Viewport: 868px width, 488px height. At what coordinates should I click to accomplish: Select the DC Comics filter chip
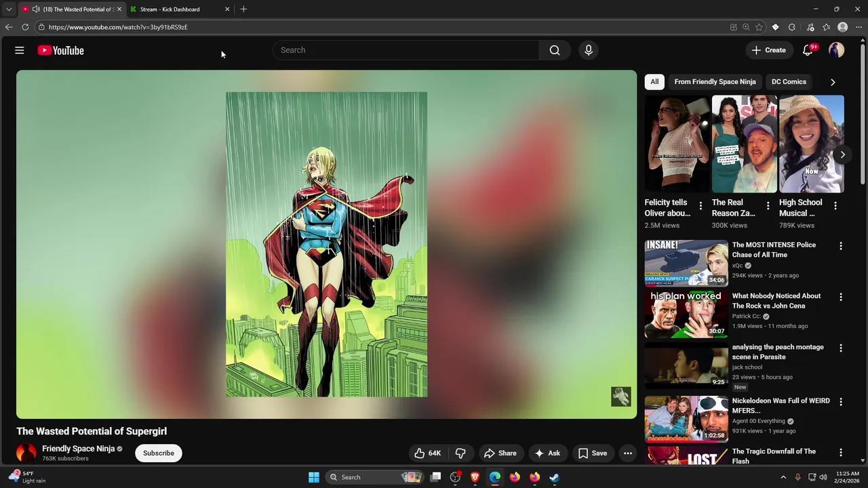(789, 82)
